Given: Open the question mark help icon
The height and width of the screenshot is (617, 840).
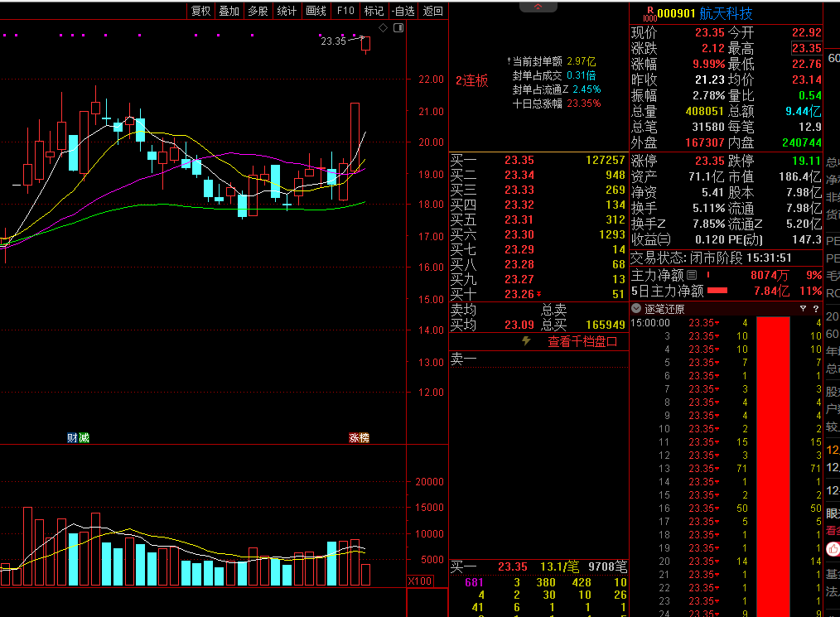Looking at the screenshot, I should tap(816, 308).
